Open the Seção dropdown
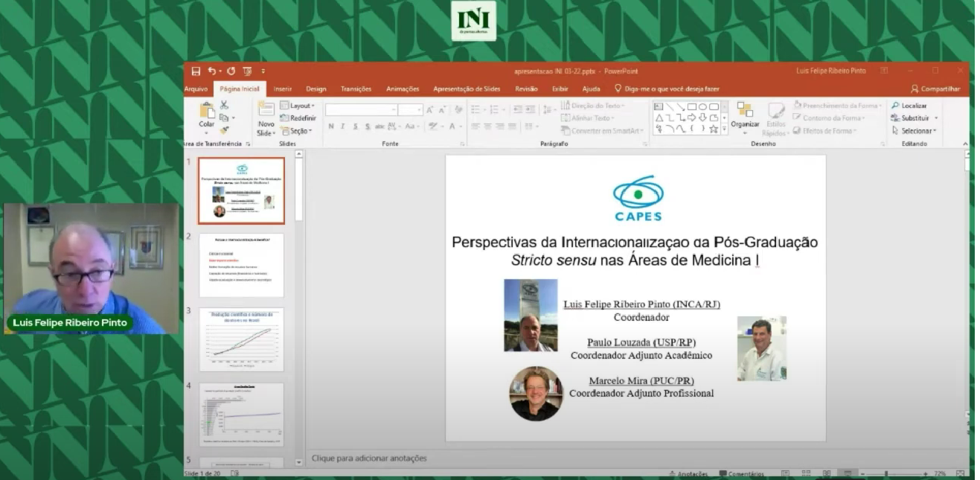The image size is (980, 480). coord(297,131)
